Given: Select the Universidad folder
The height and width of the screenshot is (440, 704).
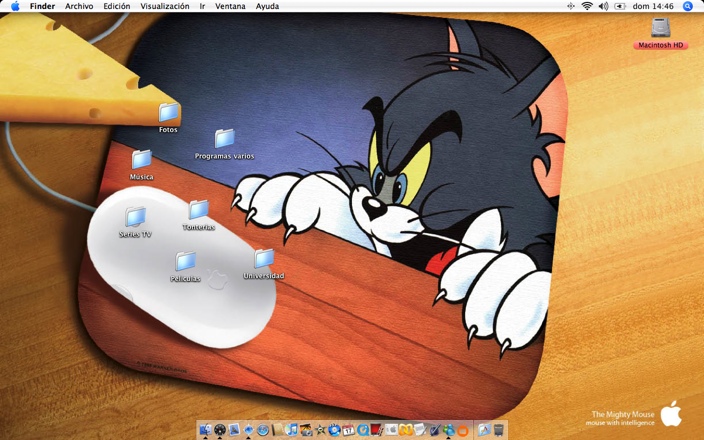Looking at the screenshot, I should click(x=264, y=259).
